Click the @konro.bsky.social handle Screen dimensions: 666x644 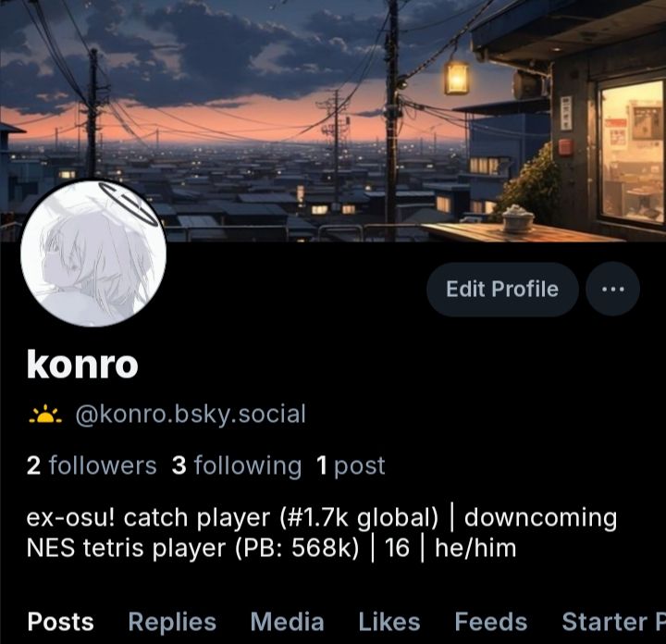pos(191,415)
